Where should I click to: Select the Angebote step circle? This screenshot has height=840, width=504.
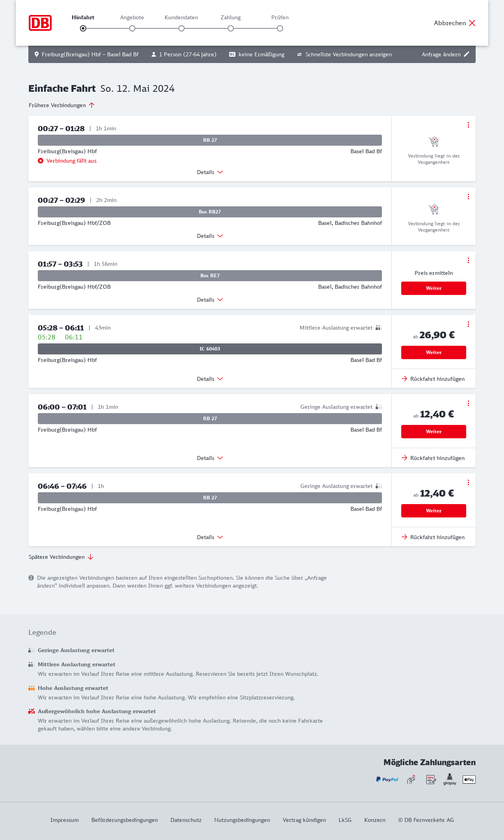[132, 28]
